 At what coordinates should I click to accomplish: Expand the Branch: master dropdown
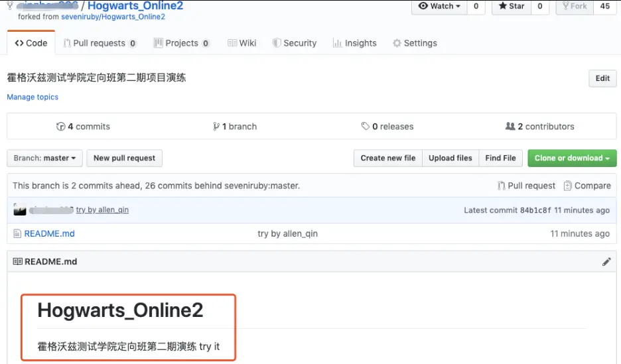(x=44, y=158)
